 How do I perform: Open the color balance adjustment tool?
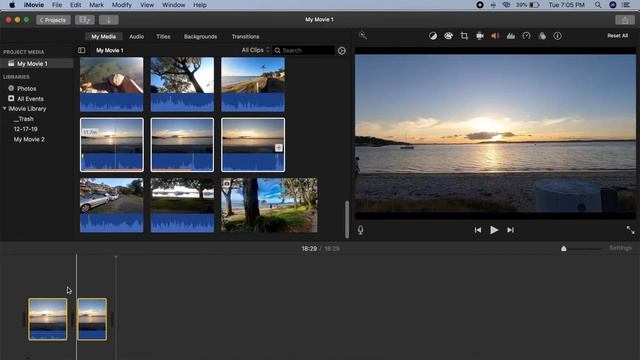click(x=433, y=36)
